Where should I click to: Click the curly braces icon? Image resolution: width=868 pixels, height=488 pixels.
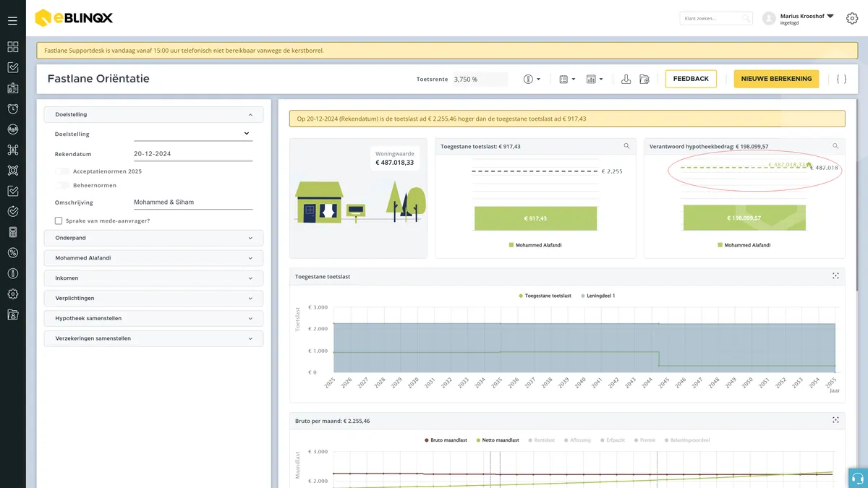click(x=841, y=79)
